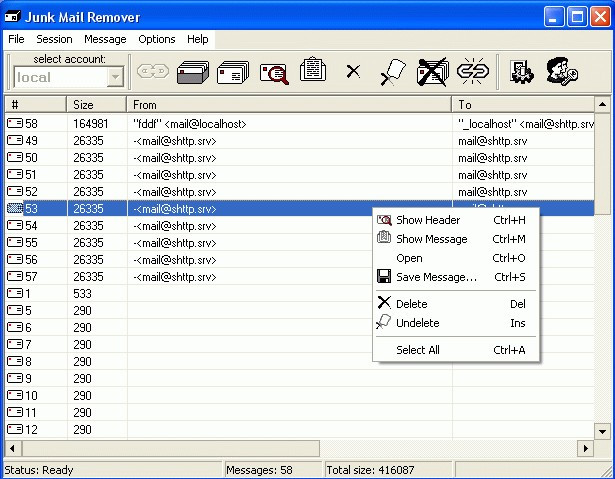Open the accounts users-with-key toolbar icon

(562, 71)
